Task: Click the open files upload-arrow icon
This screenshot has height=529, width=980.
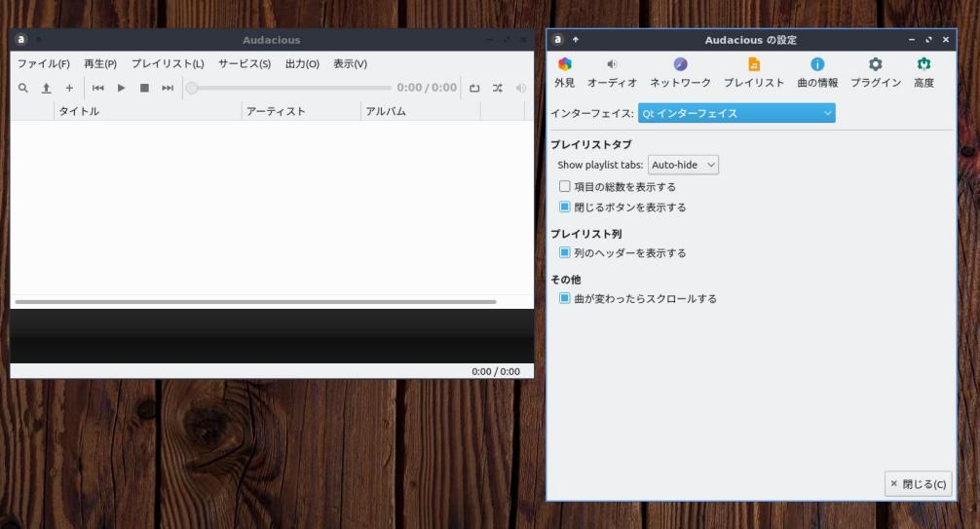Action: 46,88
